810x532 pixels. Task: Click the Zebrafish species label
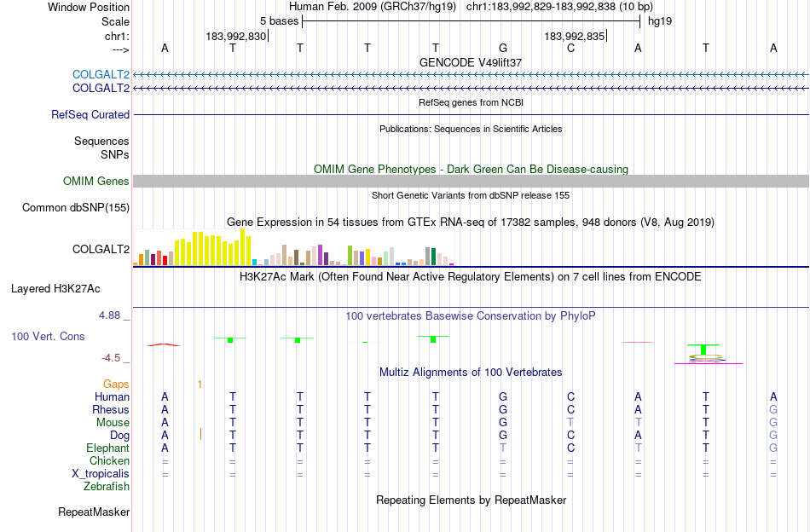107,487
